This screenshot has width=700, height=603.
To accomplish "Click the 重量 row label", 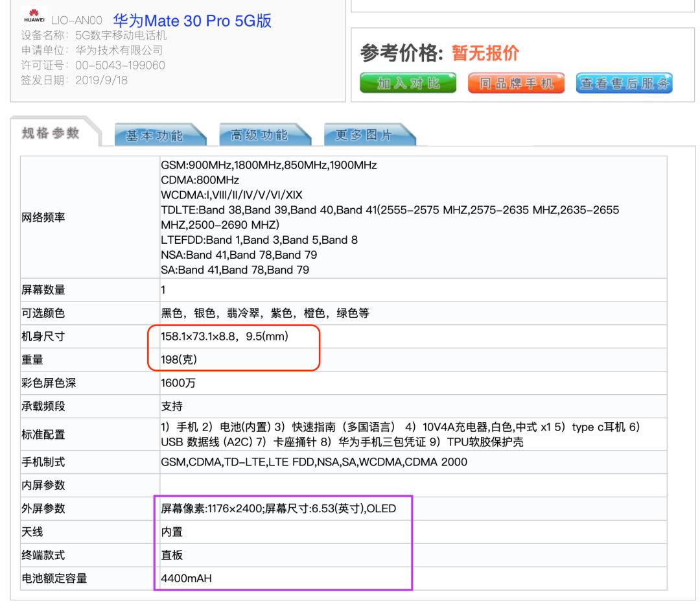I will click(x=32, y=360).
